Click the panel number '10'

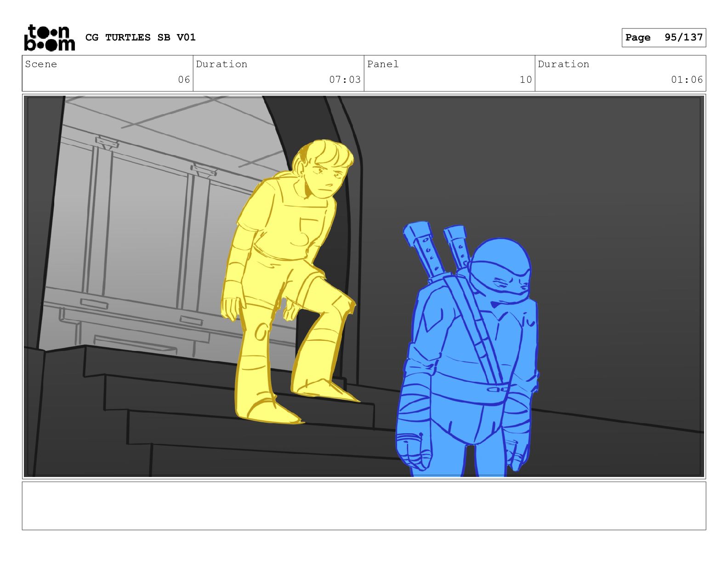click(x=526, y=80)
